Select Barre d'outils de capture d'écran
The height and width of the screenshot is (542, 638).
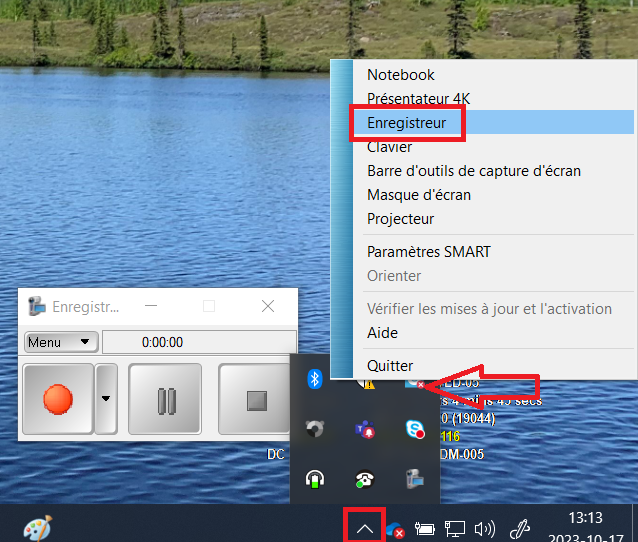474,171
